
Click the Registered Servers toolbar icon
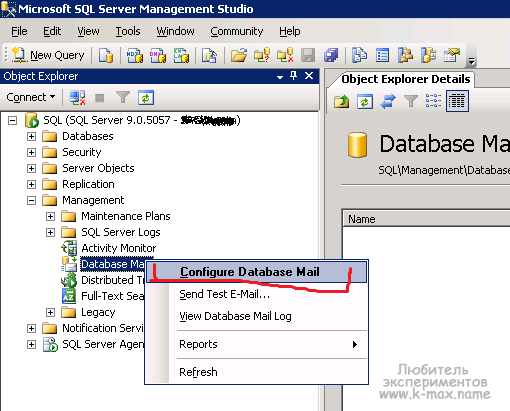pyautogui.click(x=359, y=55)
